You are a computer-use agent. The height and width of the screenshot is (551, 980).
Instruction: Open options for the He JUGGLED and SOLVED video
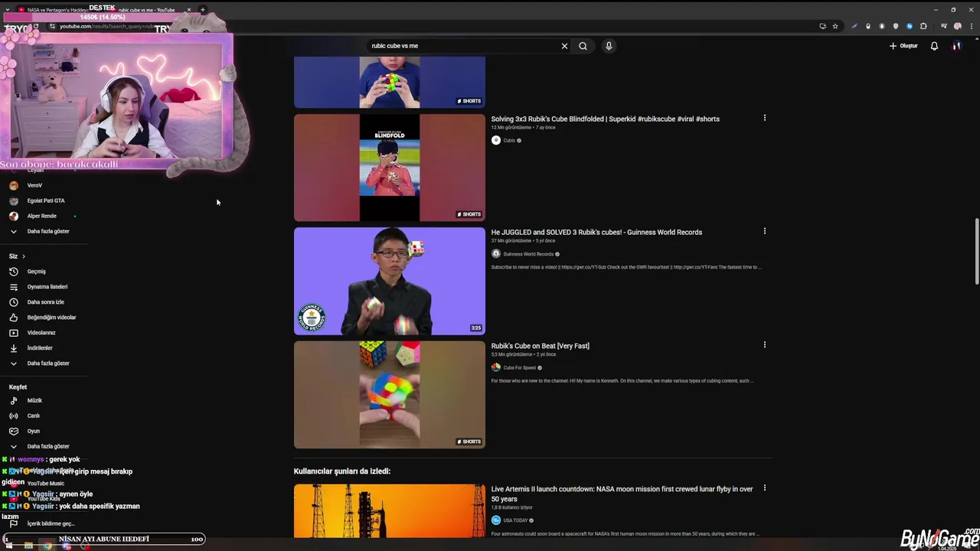point(764,231)
